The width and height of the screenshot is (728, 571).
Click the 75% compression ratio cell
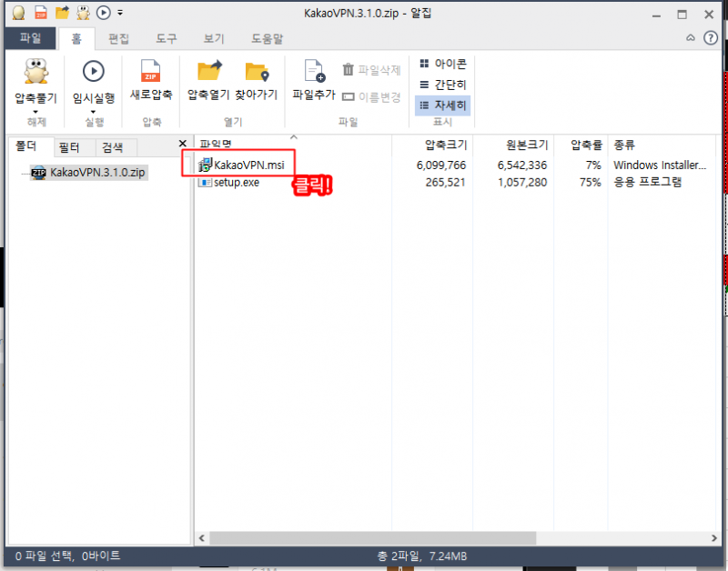[590, 182]
